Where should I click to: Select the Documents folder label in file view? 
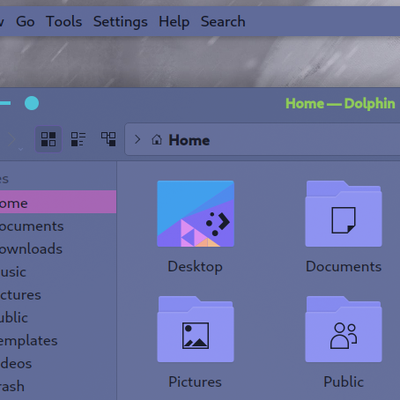(x=344, y=266)
